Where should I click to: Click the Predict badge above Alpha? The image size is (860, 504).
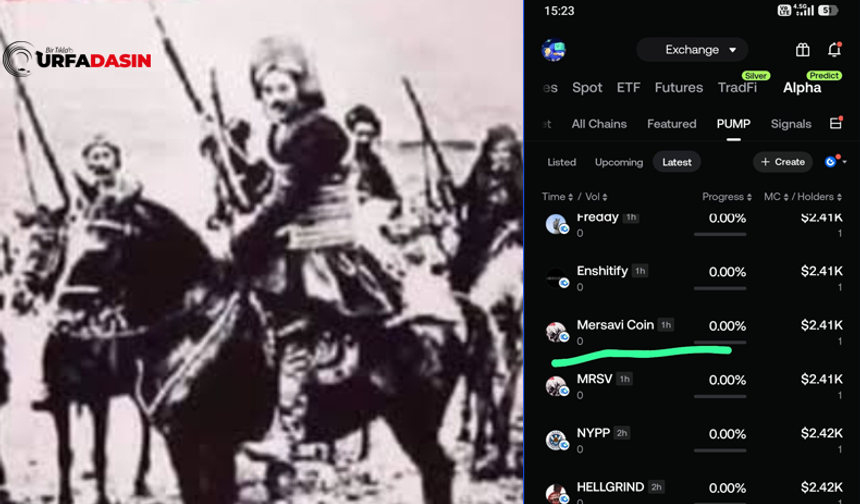[x=824, y=75]
